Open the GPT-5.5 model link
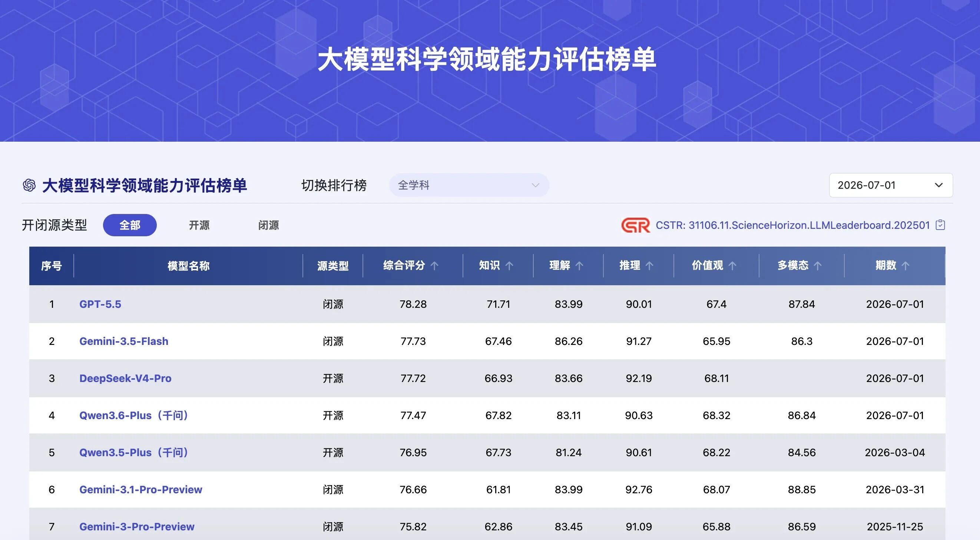 (x=100, y=304)
